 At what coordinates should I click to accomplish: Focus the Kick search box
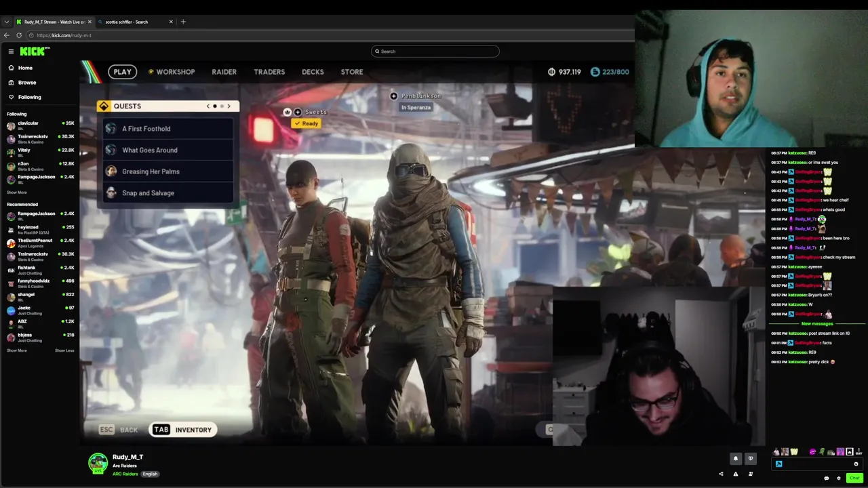[x=435, y=52]
